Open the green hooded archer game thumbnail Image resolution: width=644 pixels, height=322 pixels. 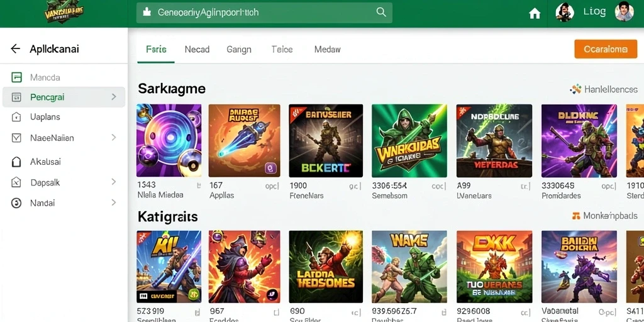(x=409, y=140)
